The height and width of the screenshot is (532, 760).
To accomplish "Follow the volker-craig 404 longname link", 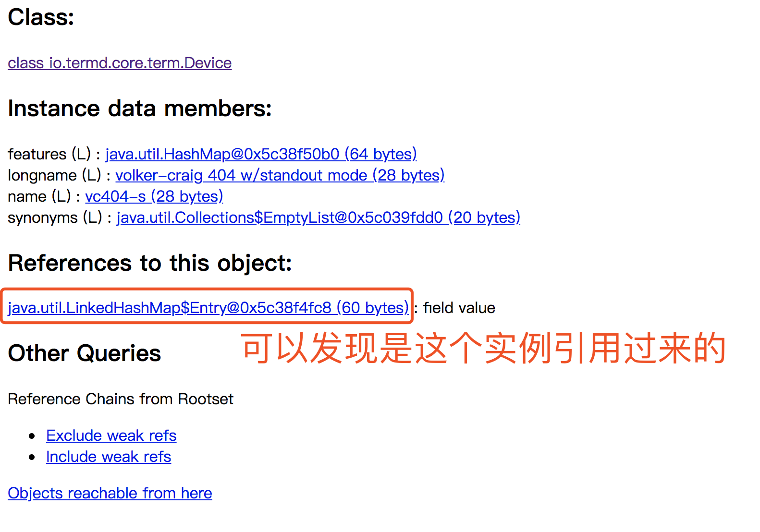I will pos(280,175).
